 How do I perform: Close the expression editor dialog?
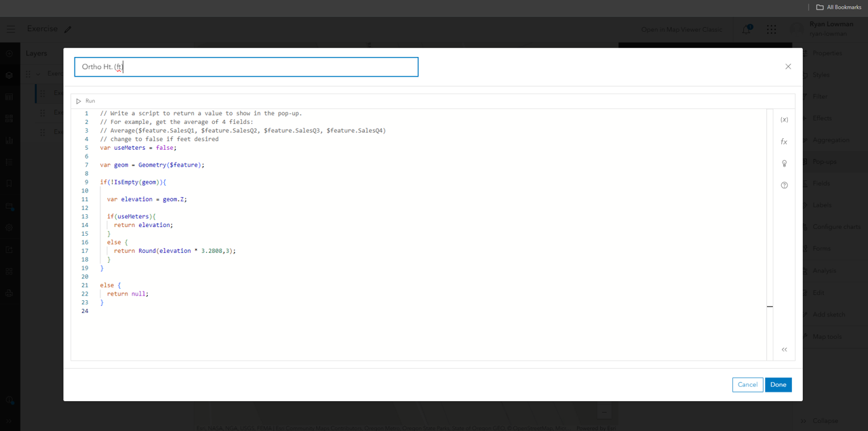pos(788,66)
